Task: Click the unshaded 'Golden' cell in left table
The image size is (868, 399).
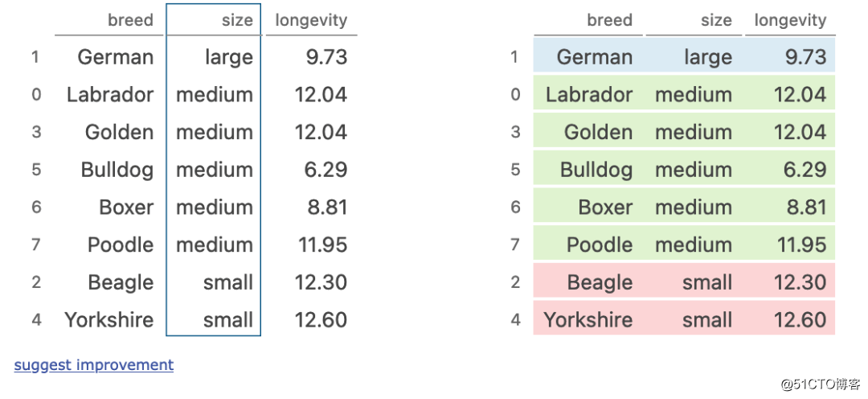Action: [x=119, y=132]
